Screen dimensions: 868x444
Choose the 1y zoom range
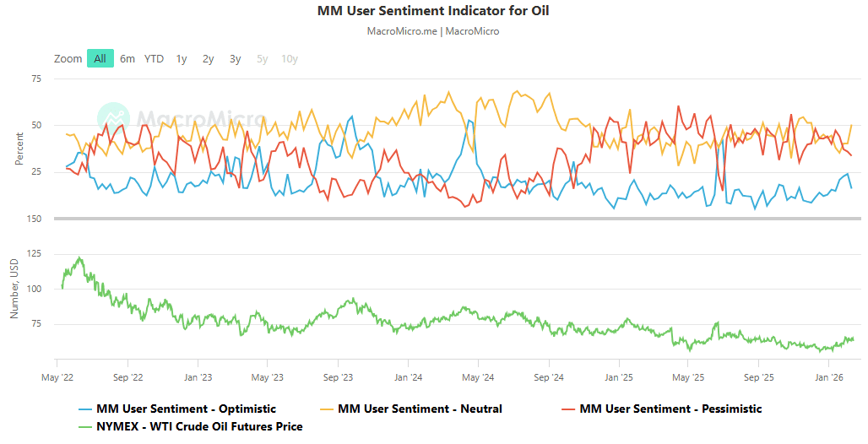click(x=182, y=58)
